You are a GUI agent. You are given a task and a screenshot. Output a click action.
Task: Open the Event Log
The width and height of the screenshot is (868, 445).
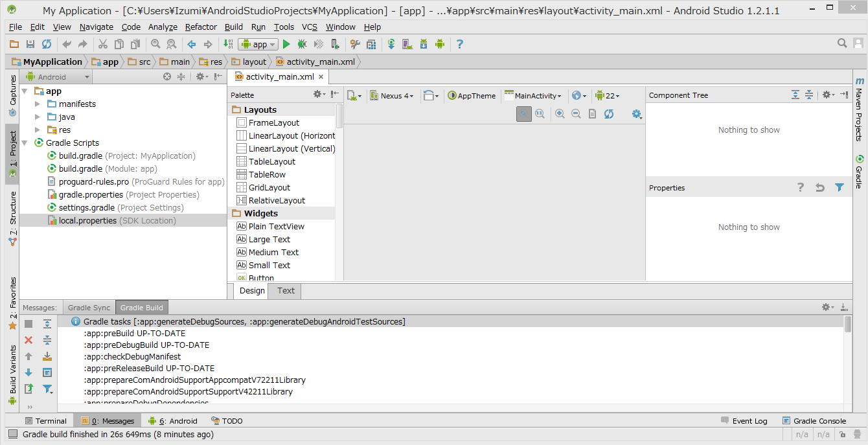pos(744,421)
